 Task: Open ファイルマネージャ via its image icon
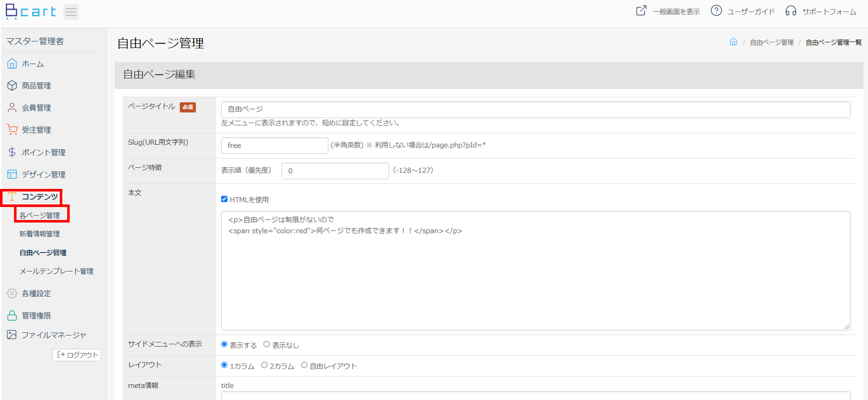tap(12, 335)
